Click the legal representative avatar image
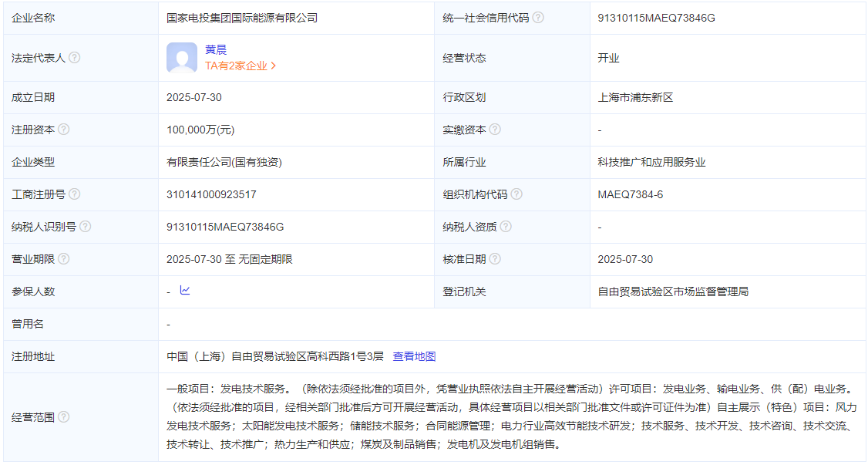The image size is (868, 465). pyautogui.click(x=182, y=58)
